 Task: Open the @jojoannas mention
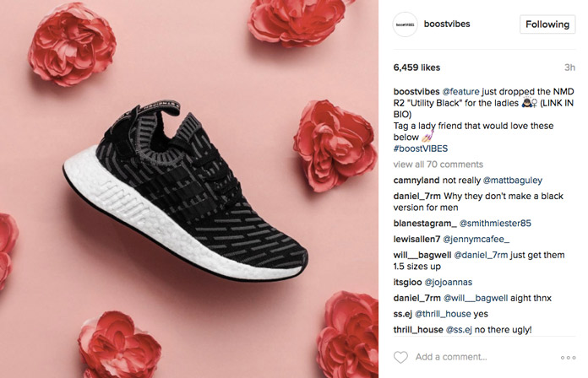[448, 282]
